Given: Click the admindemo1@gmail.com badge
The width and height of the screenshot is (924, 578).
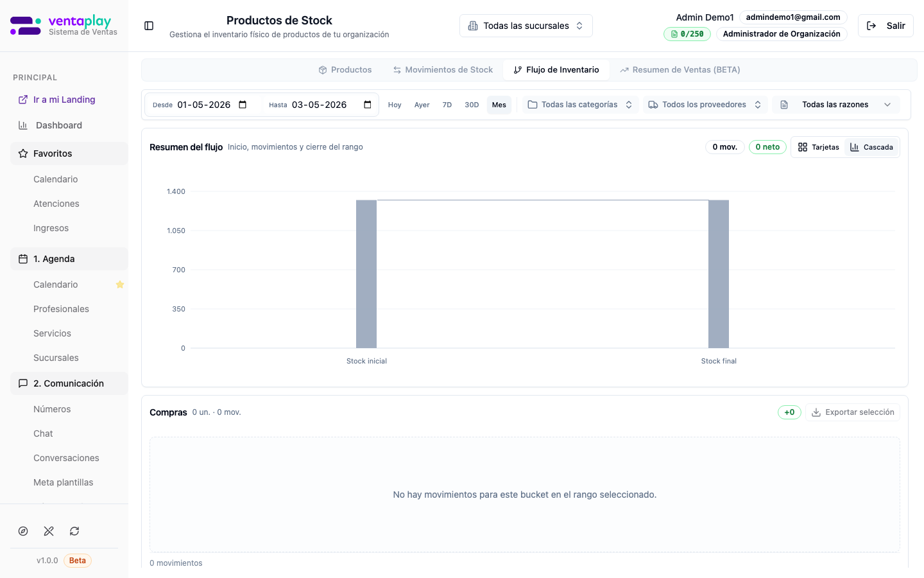Looking at the screenshot, I should coord(793,17).
